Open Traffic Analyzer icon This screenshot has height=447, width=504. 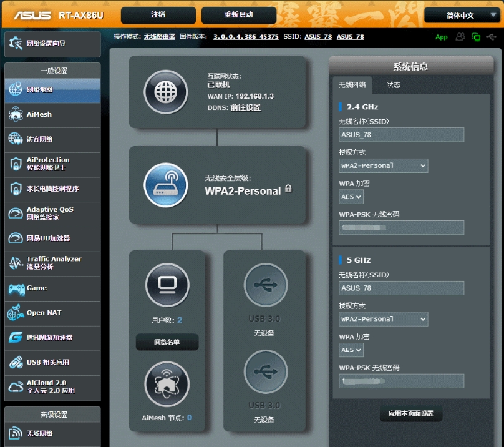click(16, 263)
